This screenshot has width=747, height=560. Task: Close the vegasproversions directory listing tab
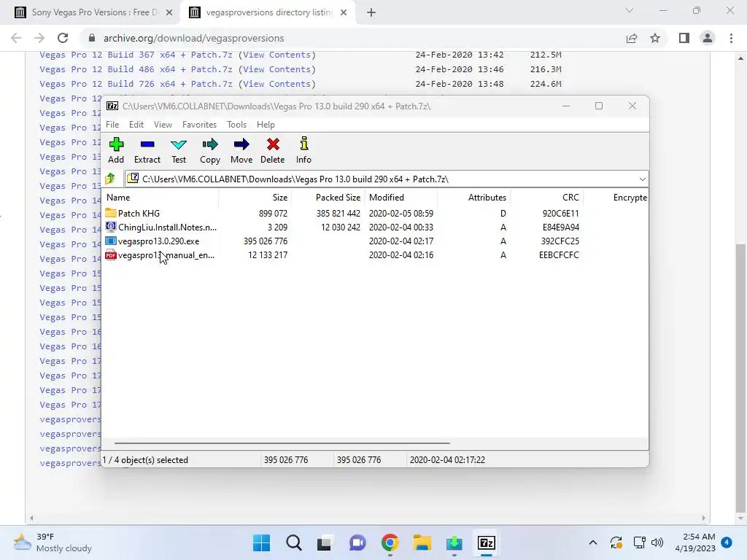coord(344,12)
